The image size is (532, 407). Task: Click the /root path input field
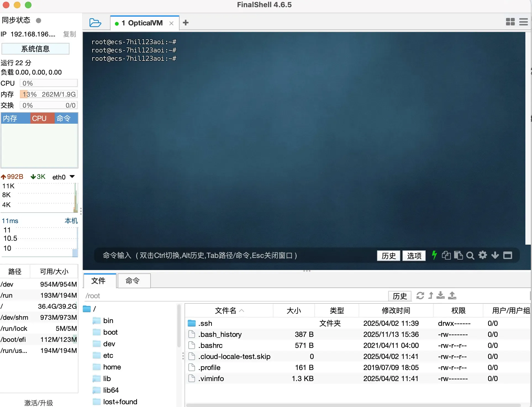click(193, 295)
